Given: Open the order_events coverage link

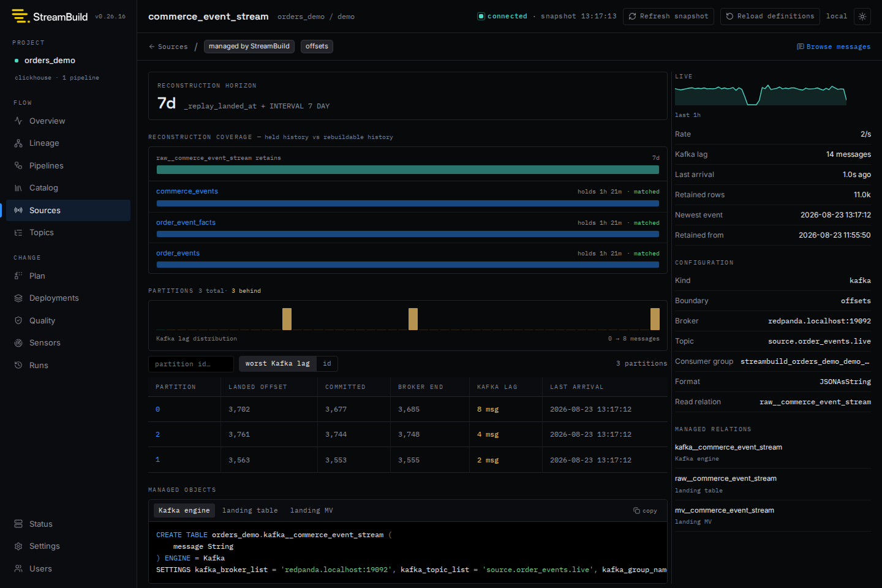Looking at the screenshot, I should pyautogui.click(x=178, y=253).
